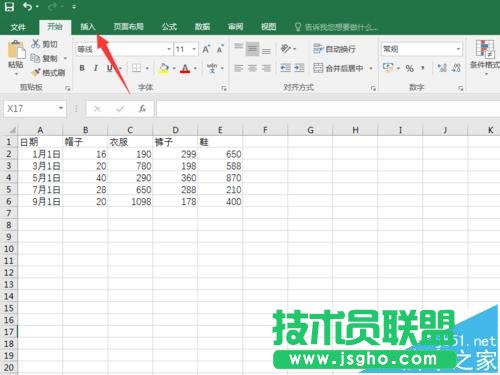Select column C header
The width and height of the screenshot is (500, 375).
(x=130, y=130)
